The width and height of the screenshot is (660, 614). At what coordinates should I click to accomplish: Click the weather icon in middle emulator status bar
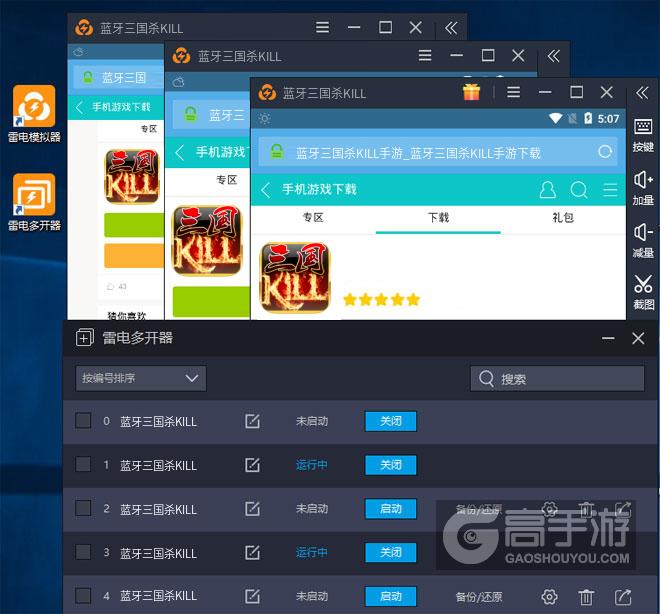tap(178, 82)
